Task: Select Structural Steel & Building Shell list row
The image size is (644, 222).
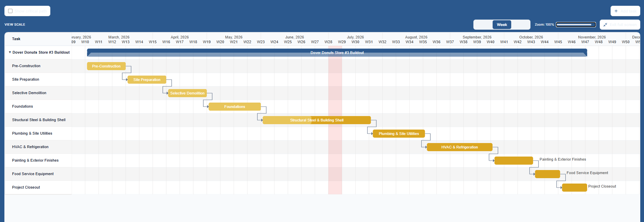Action: (38, 120)
